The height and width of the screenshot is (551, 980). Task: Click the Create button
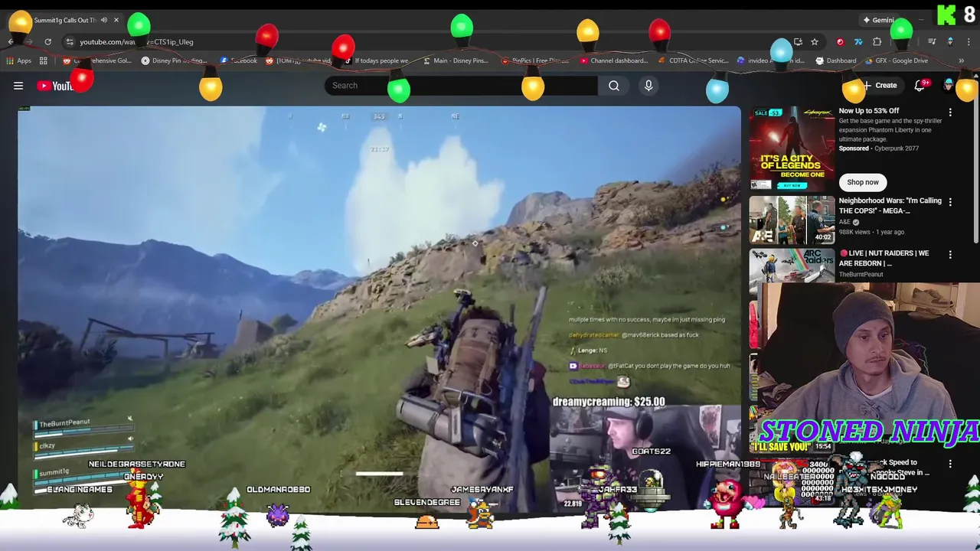(880, 86)
